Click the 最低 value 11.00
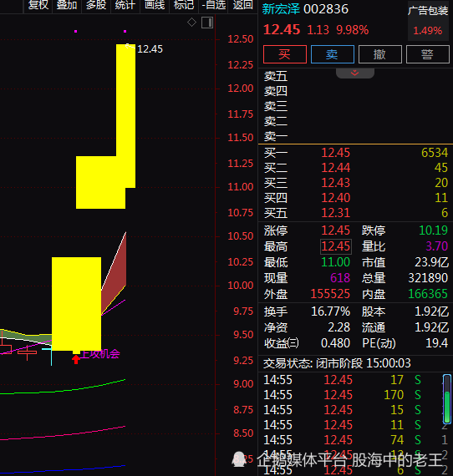This screenshot has height=476, width=453. (x=336, y=262)
